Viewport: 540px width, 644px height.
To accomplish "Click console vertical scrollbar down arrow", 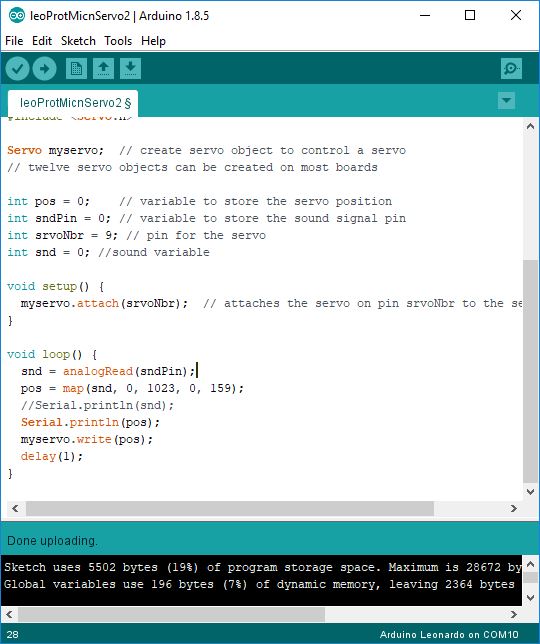I will coord(530,598).
